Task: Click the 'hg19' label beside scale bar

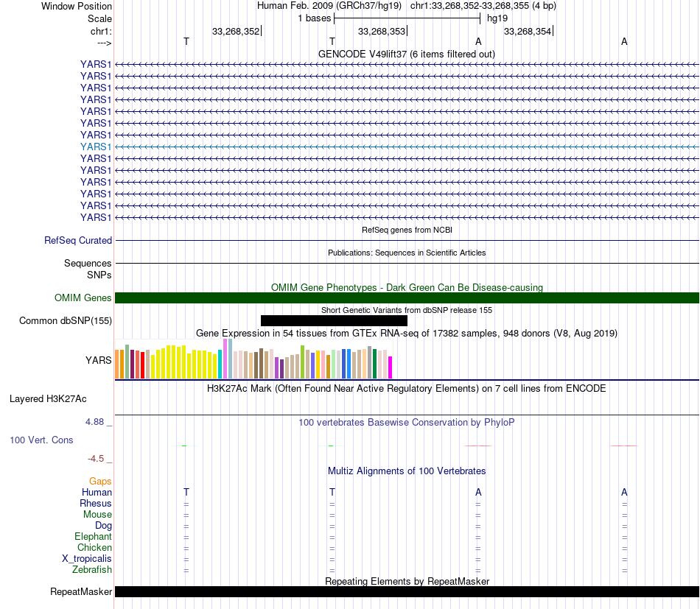Action: click(x=497, y=18)
